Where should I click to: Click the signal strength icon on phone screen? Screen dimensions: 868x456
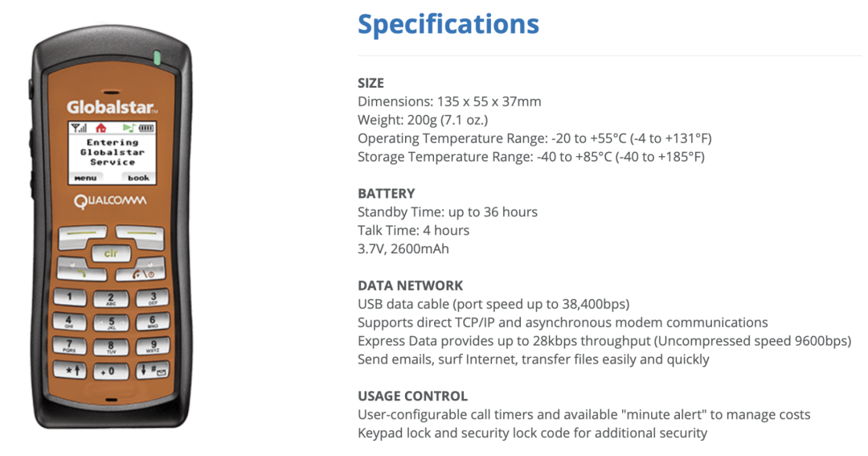79,128
